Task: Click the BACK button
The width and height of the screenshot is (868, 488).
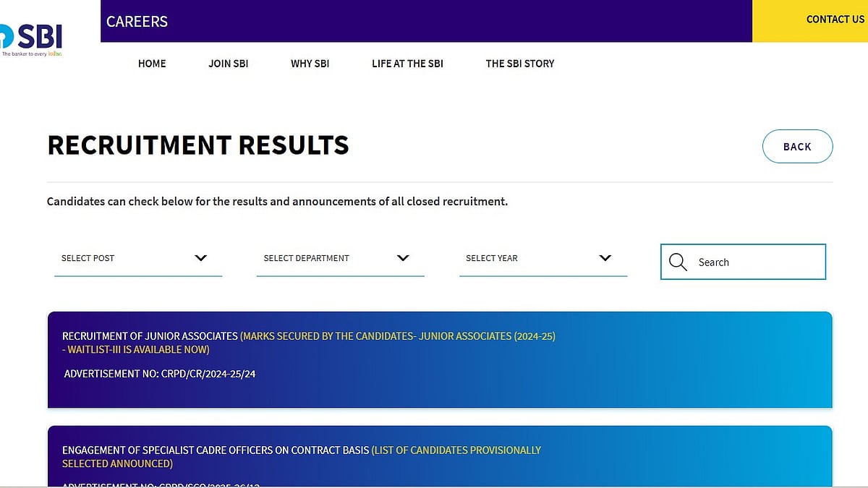Action: pyautogui.click(x=797, y=146)
